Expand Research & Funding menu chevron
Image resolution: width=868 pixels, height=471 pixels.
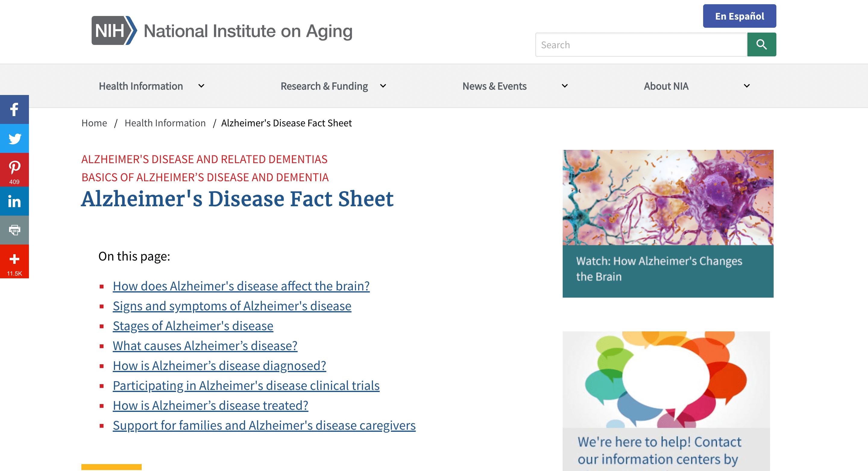pos(383,86)
